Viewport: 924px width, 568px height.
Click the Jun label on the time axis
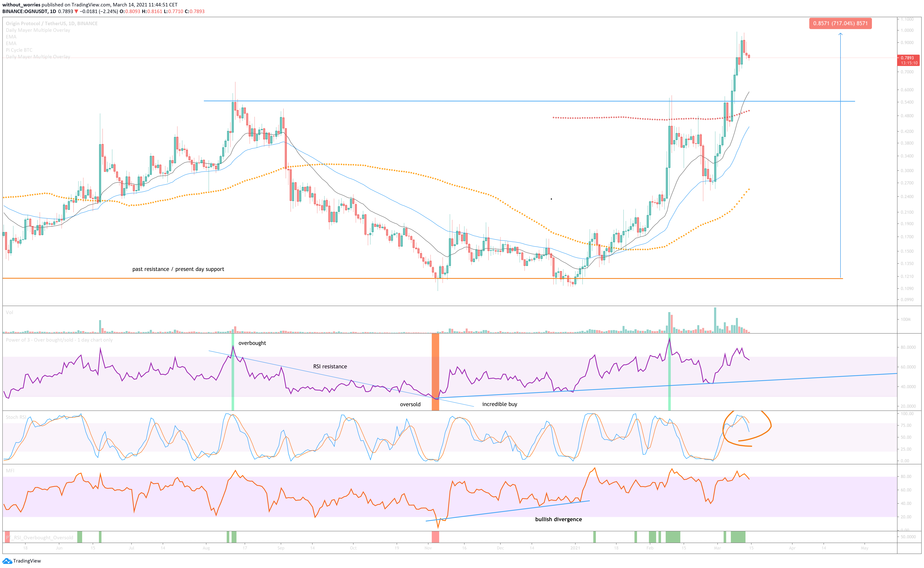(59, 548)
